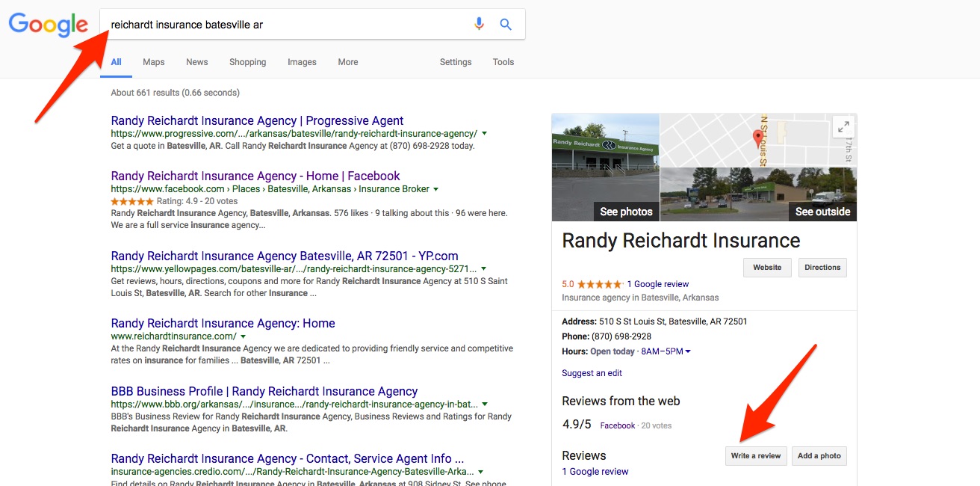
Task: Expand dropdown arrow beside bbb.org URL
Action: point(486,405)
